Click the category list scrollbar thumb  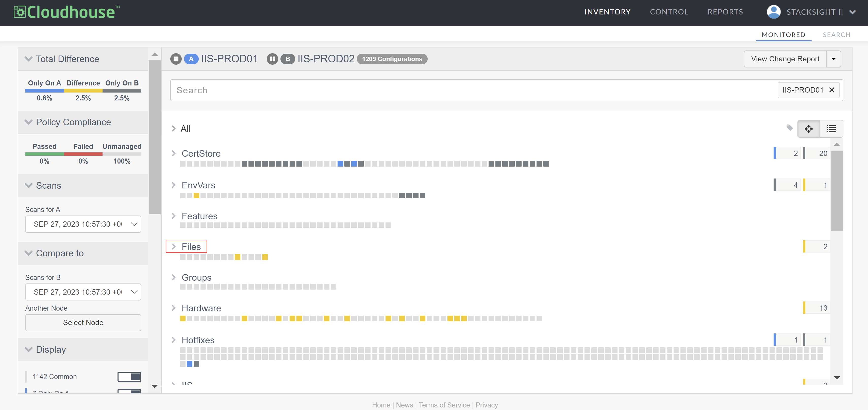837,190
